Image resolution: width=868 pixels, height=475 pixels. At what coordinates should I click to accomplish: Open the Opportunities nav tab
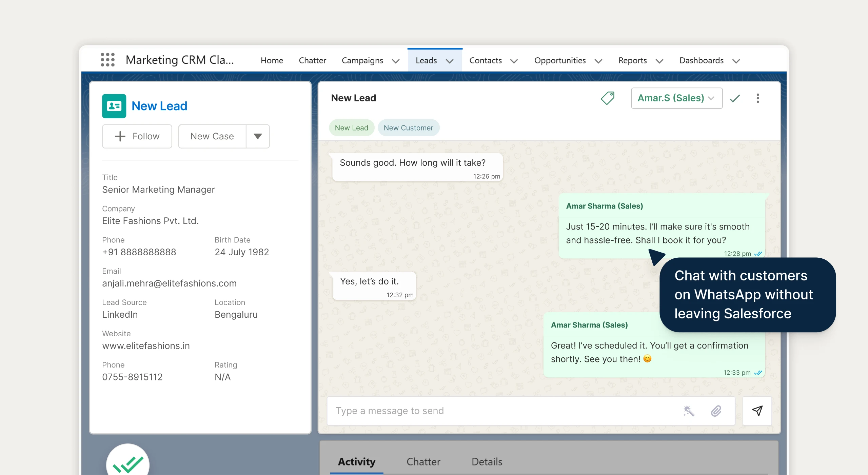(x=560, y=60)
